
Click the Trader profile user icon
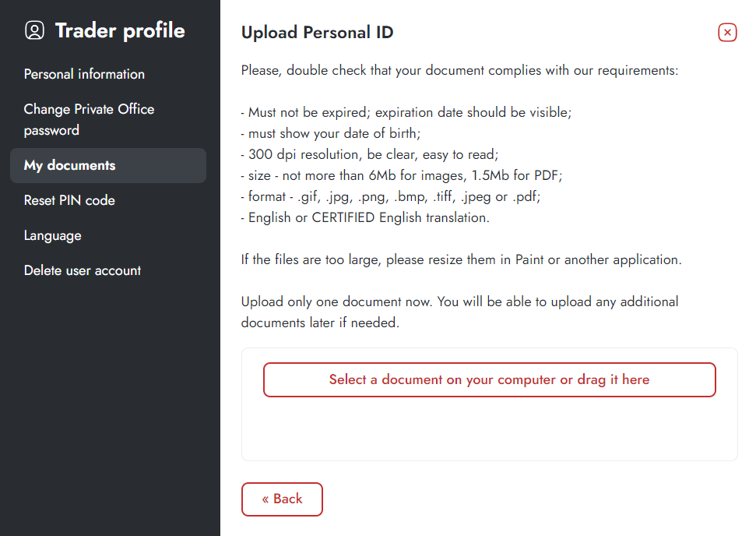tap(35, 30)
